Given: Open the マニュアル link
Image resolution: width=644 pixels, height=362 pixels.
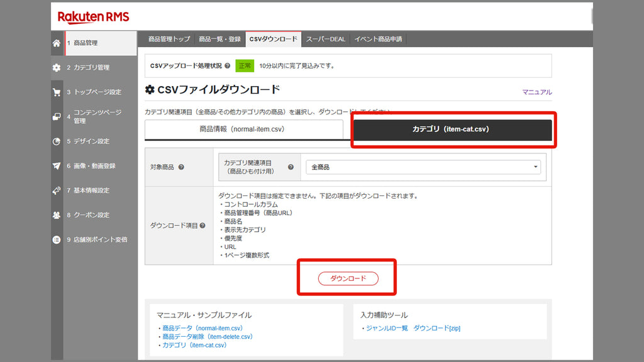Looking at the screenshot, I should point(537,92).
